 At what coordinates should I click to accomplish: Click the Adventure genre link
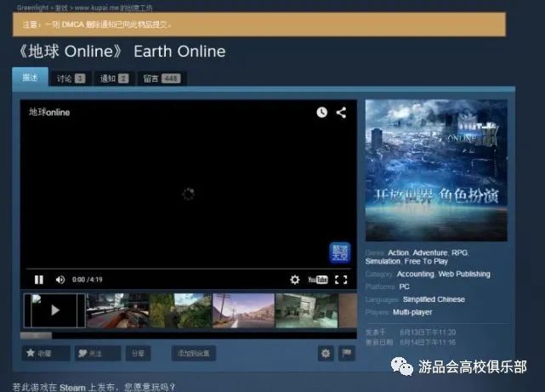click(x=430, y=253)
